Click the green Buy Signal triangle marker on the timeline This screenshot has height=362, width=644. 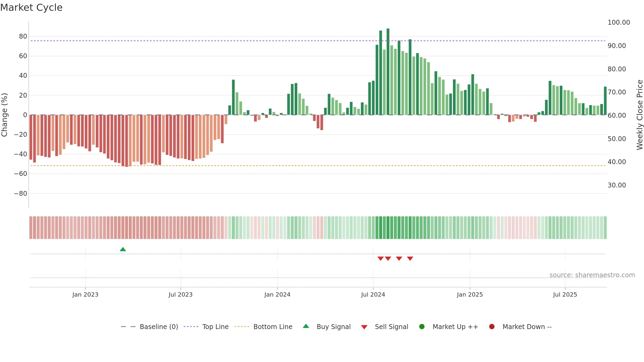[123, 249]
